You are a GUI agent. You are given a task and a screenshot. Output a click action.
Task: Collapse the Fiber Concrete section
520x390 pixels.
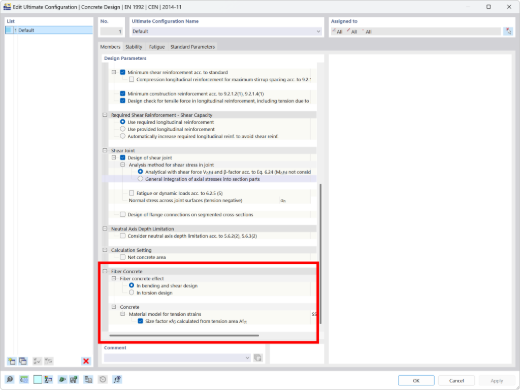pos(105,271)
